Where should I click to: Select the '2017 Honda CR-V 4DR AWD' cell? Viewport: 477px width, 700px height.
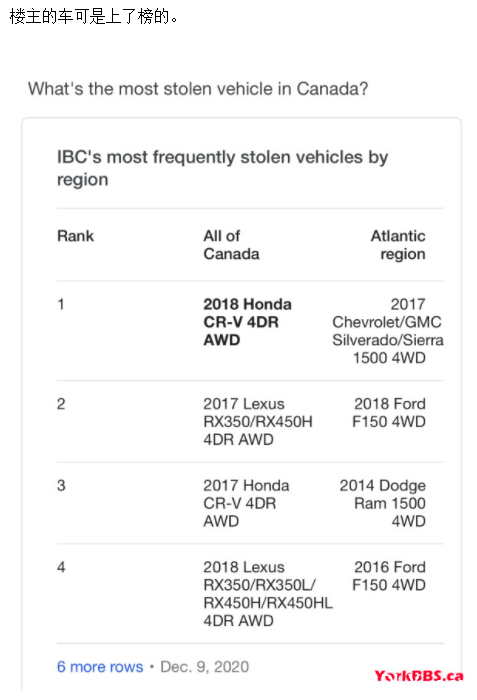pyautogui.click(x=246, y=503)
